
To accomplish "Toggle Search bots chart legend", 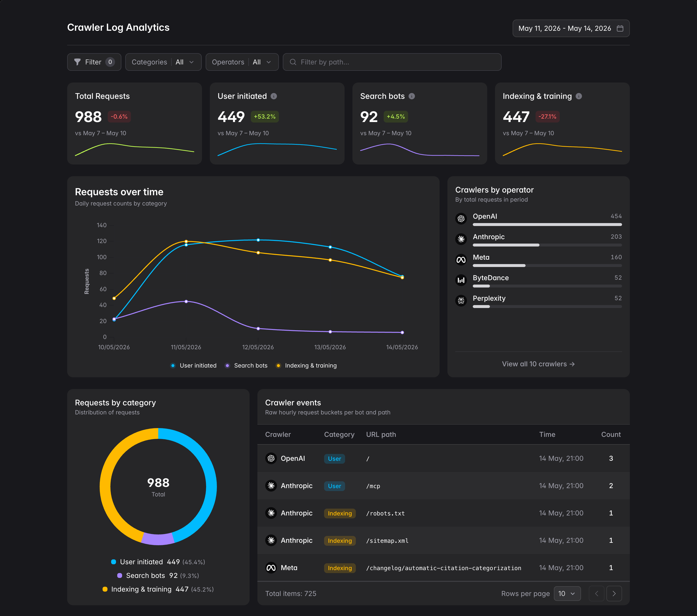I will coord(246,366).
